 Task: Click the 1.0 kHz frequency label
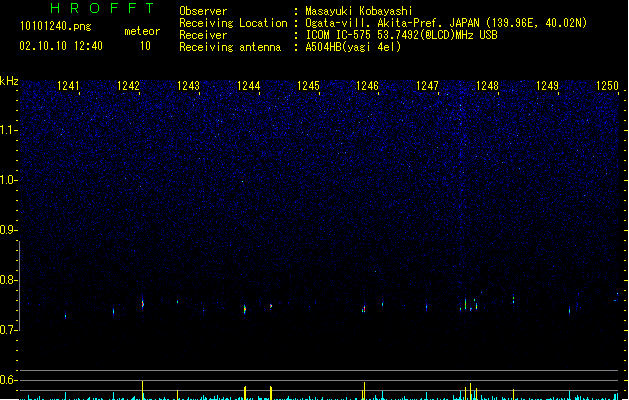pos(8,180)
